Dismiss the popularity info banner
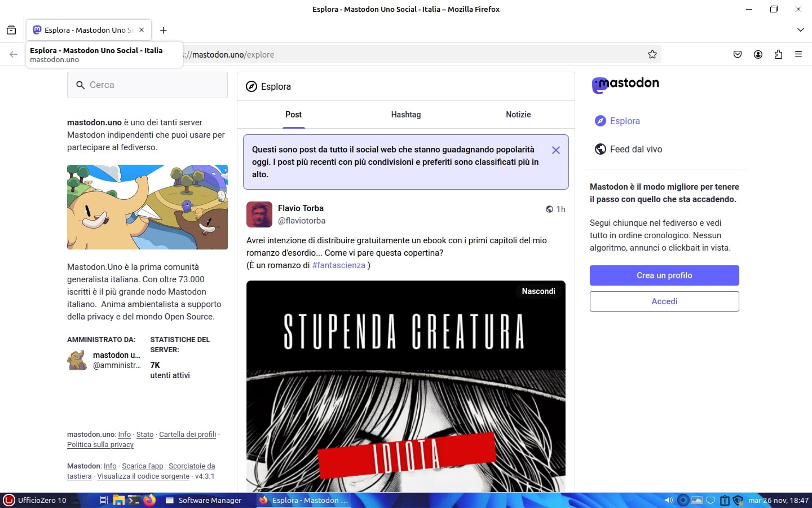This screenshot has width=812, height=508. tap(556, 150)
